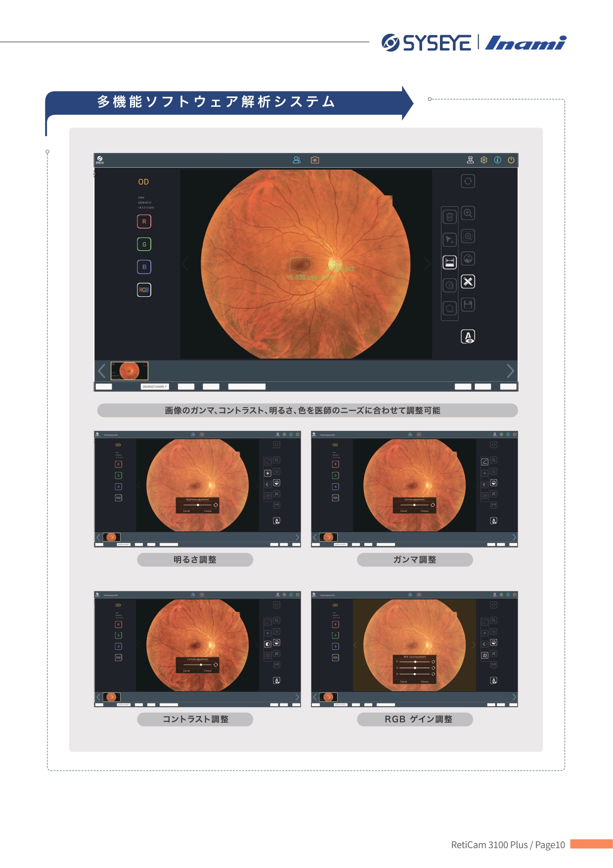Click Cancel in the Brightness adjustment dialog
This screenshot has height=868, width=613.
(186, 511)
